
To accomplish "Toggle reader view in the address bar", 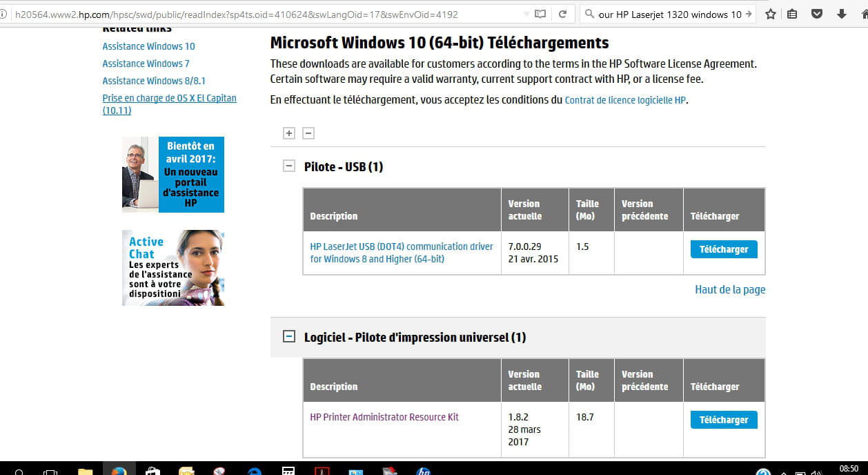I will 540,14.
